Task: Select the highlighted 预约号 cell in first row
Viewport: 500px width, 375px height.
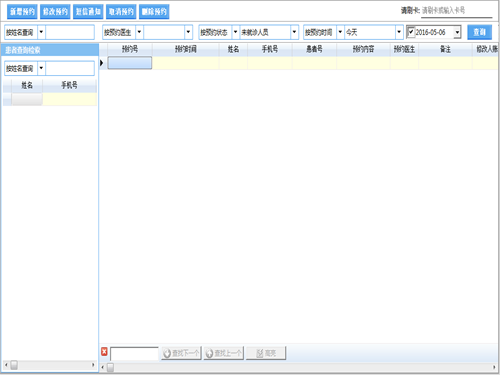Action: 130,63
